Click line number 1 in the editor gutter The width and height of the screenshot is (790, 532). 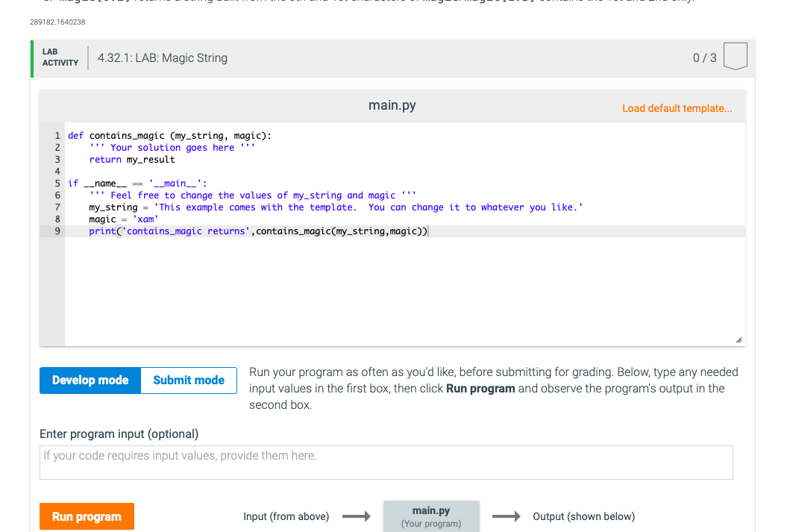(x=57, y=135)
